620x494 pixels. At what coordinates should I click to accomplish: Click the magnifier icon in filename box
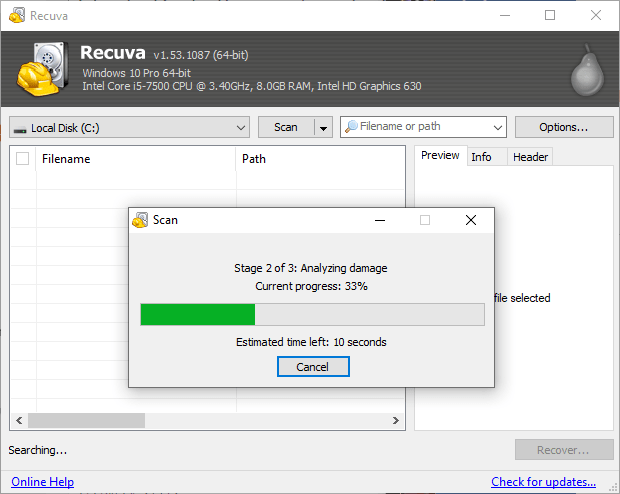coord(351,127)
